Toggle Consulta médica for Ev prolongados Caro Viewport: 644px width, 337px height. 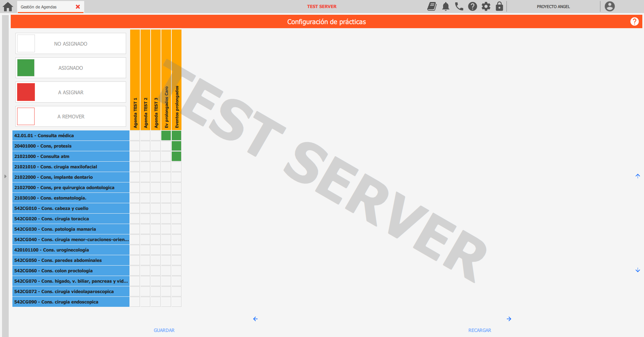(166, 135)
